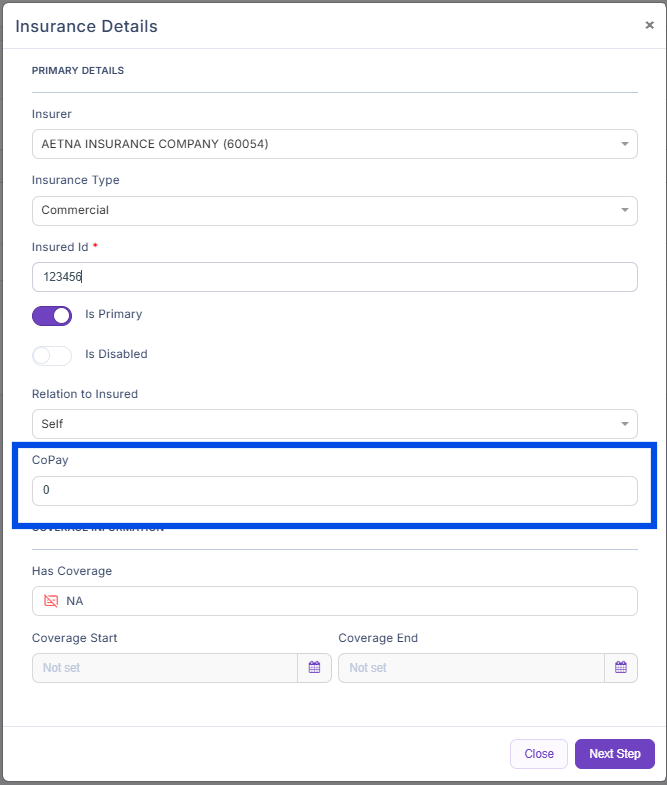The image size is (667, 785).
Task: Open the Relation to Insured dropdown
Action: pyautogui.click(x=334, y=424)
